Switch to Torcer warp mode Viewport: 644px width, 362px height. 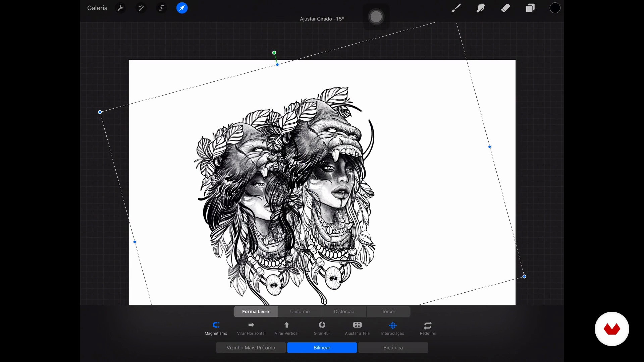tap(388, 311)
